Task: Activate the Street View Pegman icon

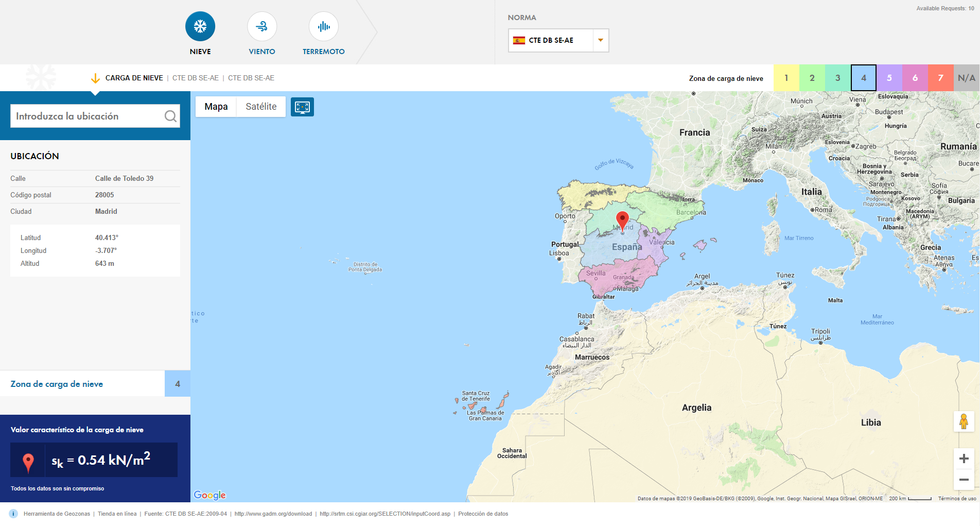Action: click(964, 421)
